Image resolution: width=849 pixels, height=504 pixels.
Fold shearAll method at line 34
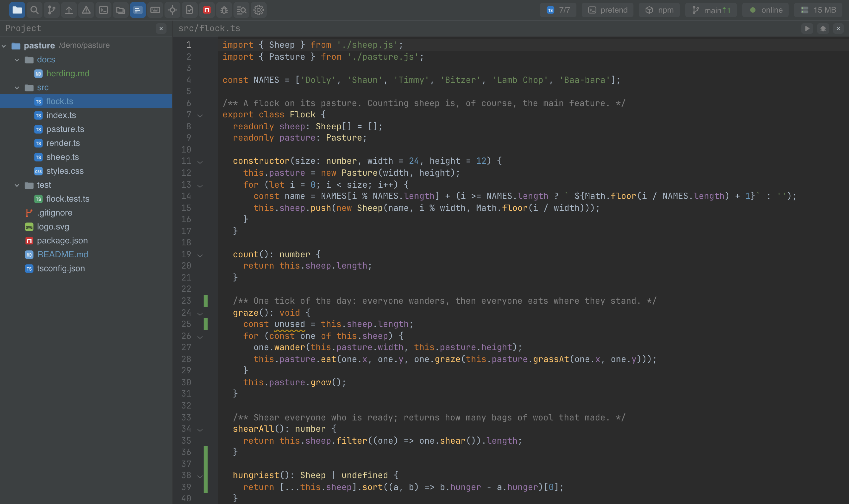[x=200, y=430]
